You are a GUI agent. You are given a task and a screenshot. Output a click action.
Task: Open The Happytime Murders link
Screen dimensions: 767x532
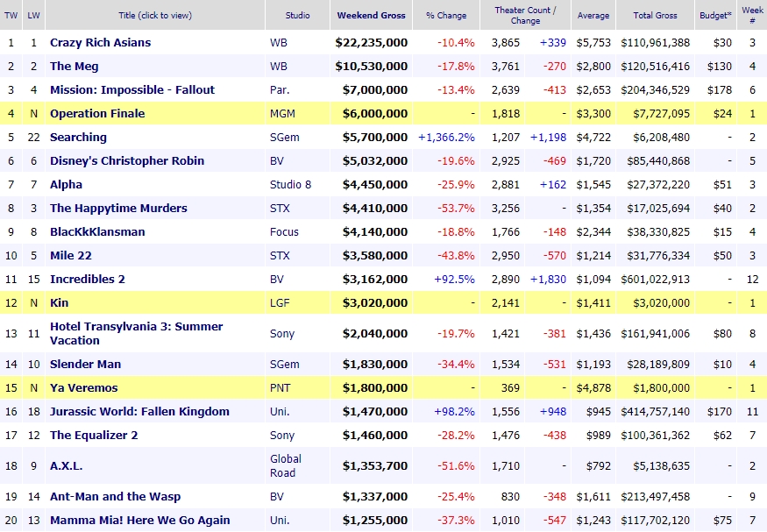[118, 209]
